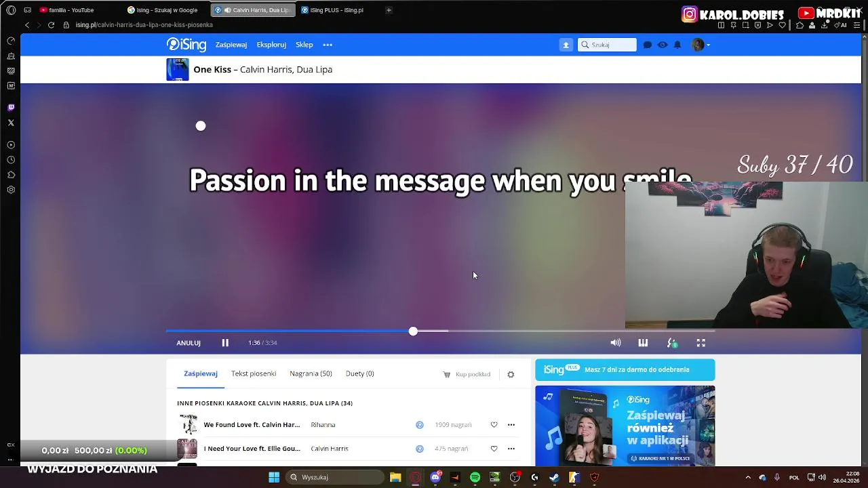
Task: Select the Zaśpiewaj tab below the player
Action: coord(201,373)
